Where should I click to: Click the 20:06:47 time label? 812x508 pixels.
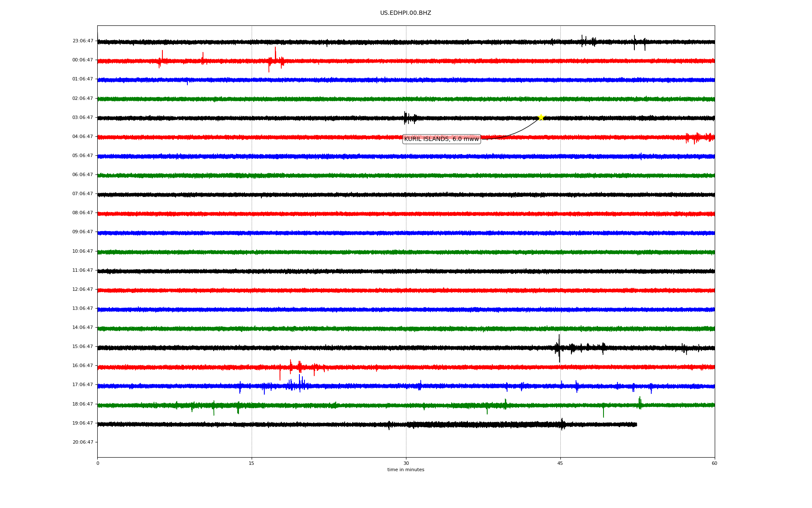click(x=83, y=442)
